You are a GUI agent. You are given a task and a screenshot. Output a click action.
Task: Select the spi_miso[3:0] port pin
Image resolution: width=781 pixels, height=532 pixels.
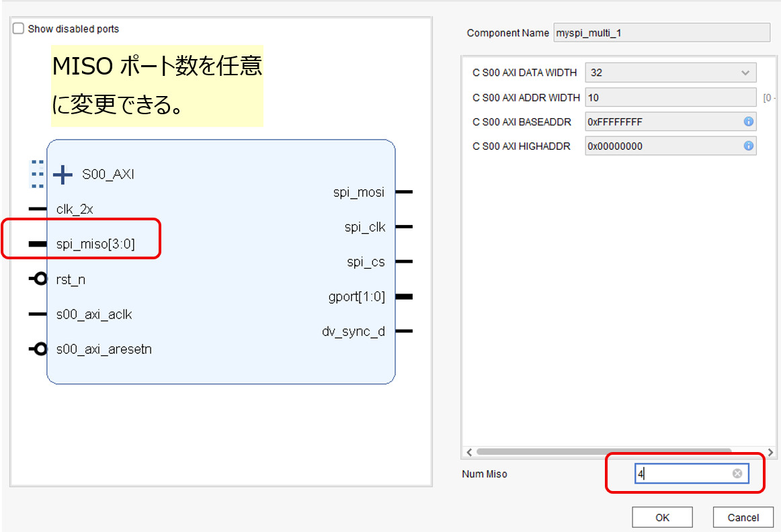[38, 245]
